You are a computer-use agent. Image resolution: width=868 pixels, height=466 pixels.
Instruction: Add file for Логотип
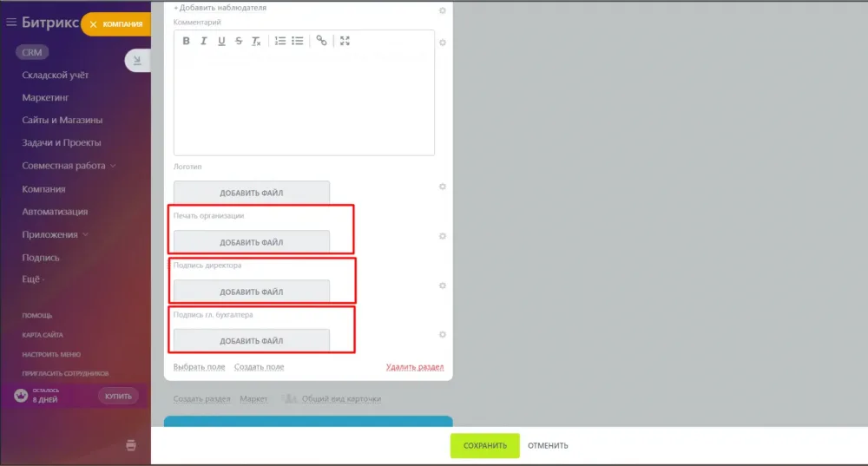tap(252, 193)
